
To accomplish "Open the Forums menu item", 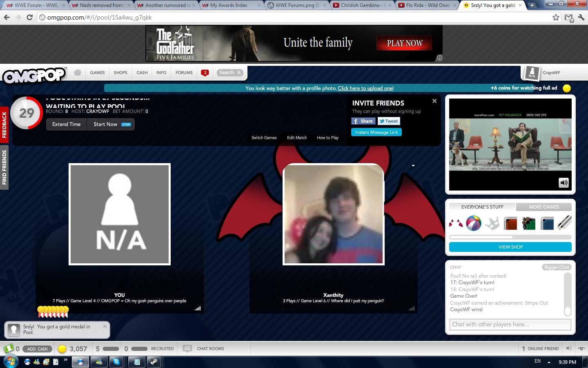I will click(184, 73).
